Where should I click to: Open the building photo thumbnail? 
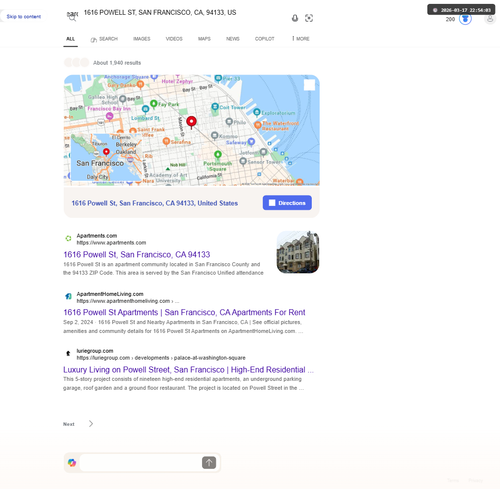pyautogui.click(x=298, y=252)
